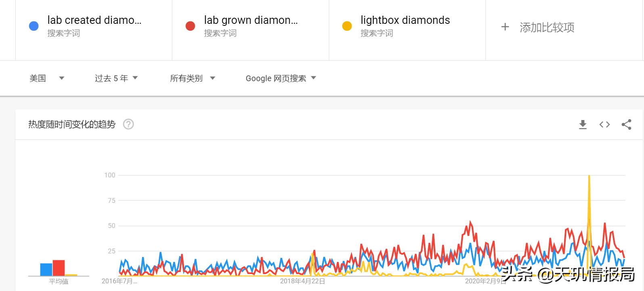This screenshot has height=291, width=644.
Task: Open the help question mark icon
Action: [x=128, y=124]
